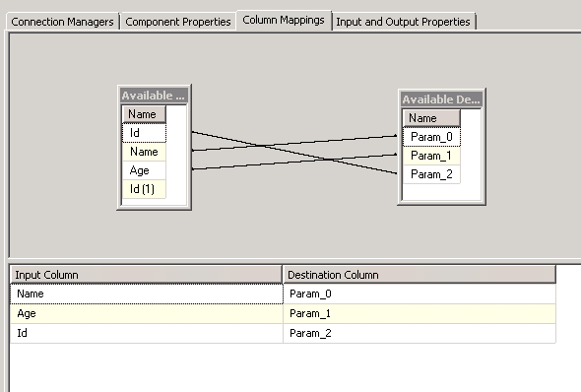Screen dimensions: 581x392
Task: Select Param_1 destination cell in mapping grid
Action: coord(420,313)
